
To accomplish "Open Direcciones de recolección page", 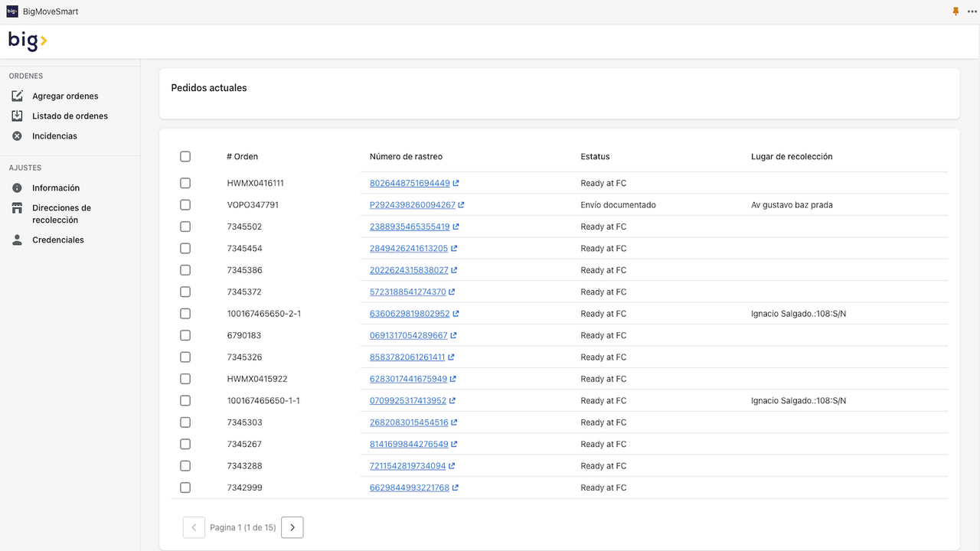I will (61, 214).
